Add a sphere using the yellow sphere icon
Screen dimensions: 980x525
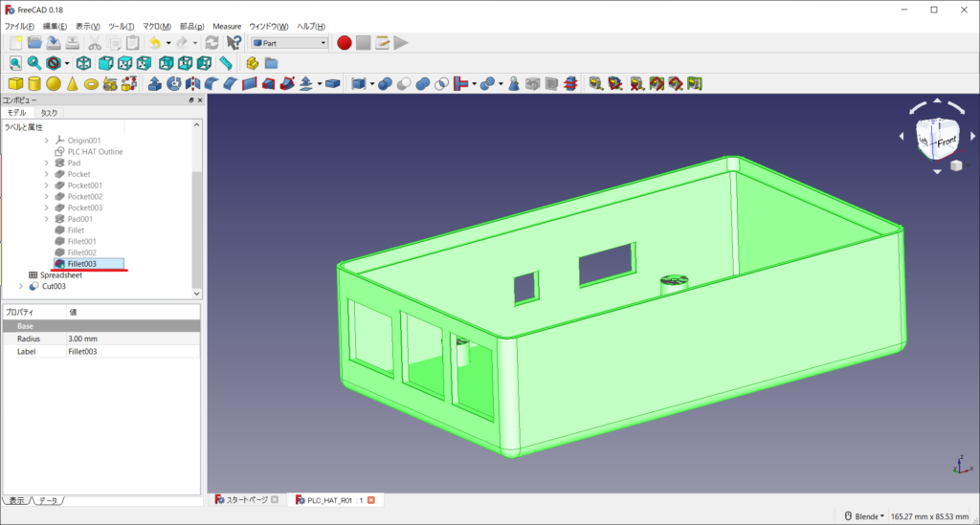point(54,84)
